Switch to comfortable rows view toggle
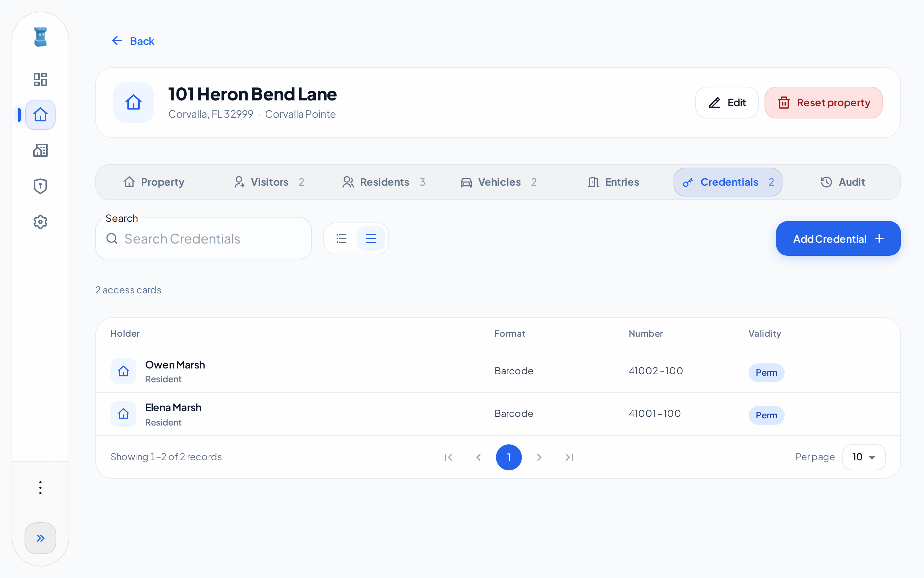This screenshot has height=578, width=924. point(371,238)
